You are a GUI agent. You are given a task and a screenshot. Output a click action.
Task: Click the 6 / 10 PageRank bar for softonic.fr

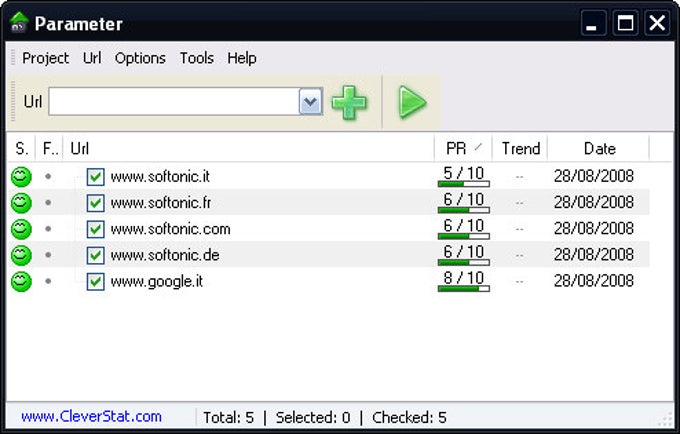coord(464,210)
